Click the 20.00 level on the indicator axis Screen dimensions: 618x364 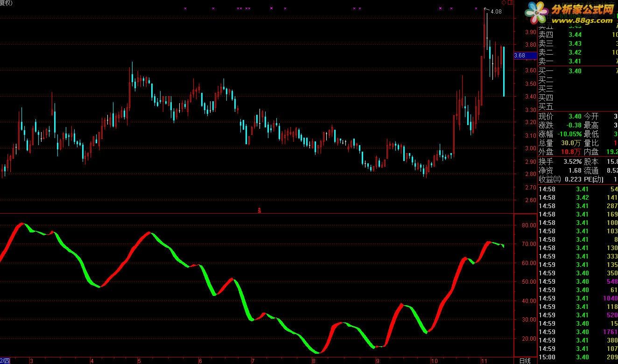pyautogui.click(x=529, y=339)
